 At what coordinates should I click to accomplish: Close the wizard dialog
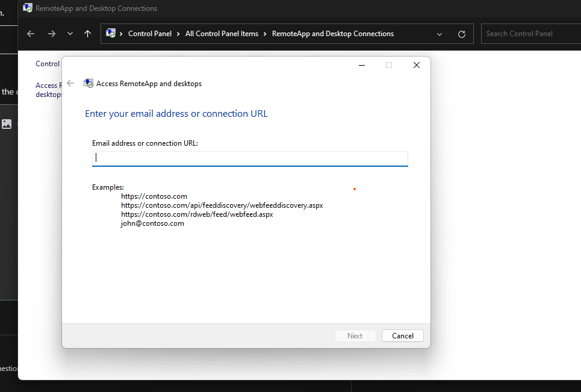point(417,65)
